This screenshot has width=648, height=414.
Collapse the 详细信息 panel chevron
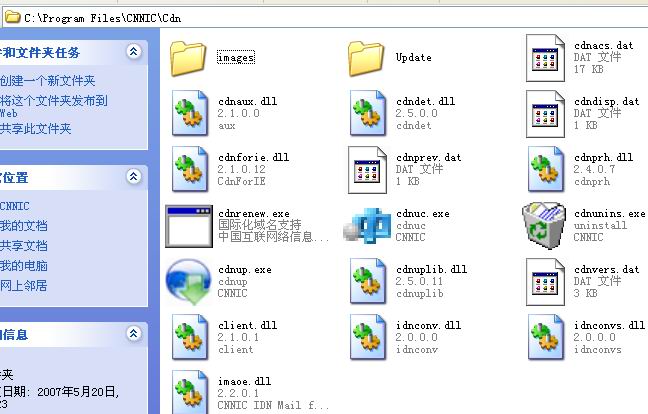pos(133,333)
